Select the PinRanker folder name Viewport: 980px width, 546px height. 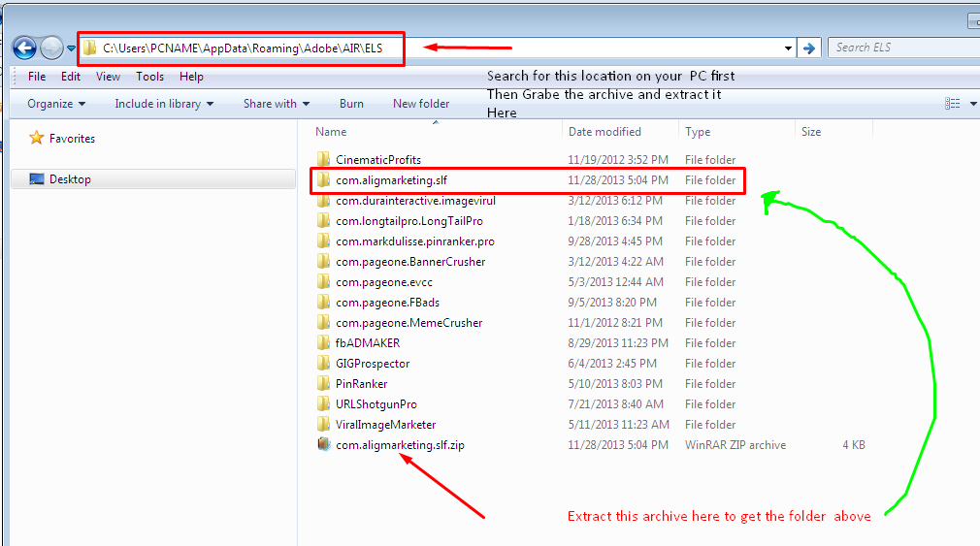click(361, 384)
